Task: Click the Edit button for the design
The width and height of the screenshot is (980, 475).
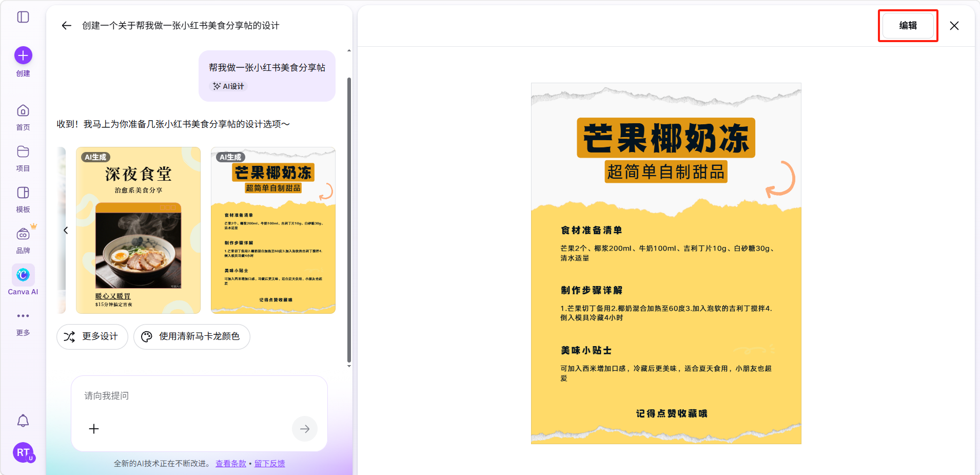Action: tap(908, 26)
